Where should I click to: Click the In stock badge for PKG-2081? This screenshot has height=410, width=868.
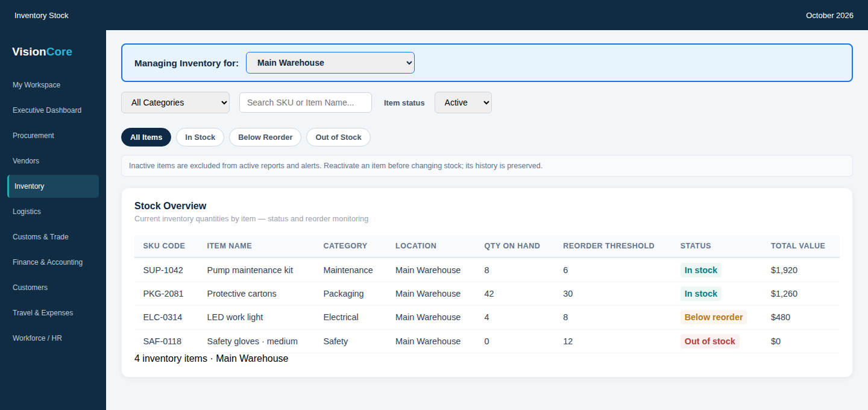tap(701, 294)
